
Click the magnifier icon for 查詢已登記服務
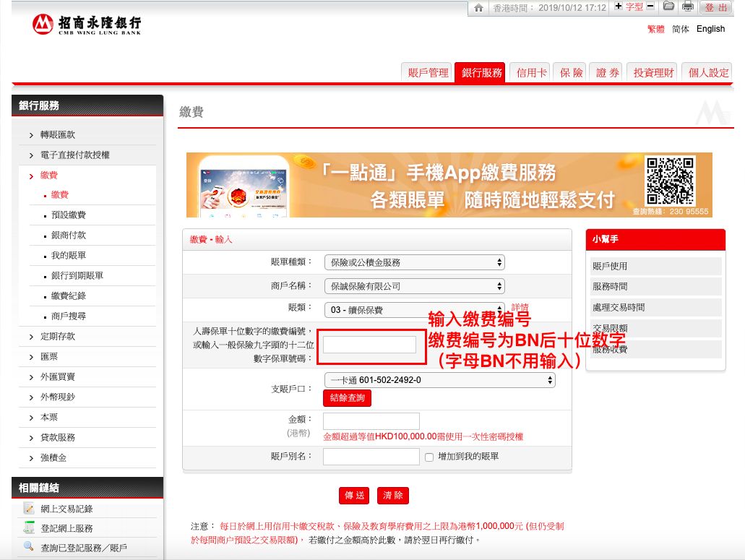29,547
